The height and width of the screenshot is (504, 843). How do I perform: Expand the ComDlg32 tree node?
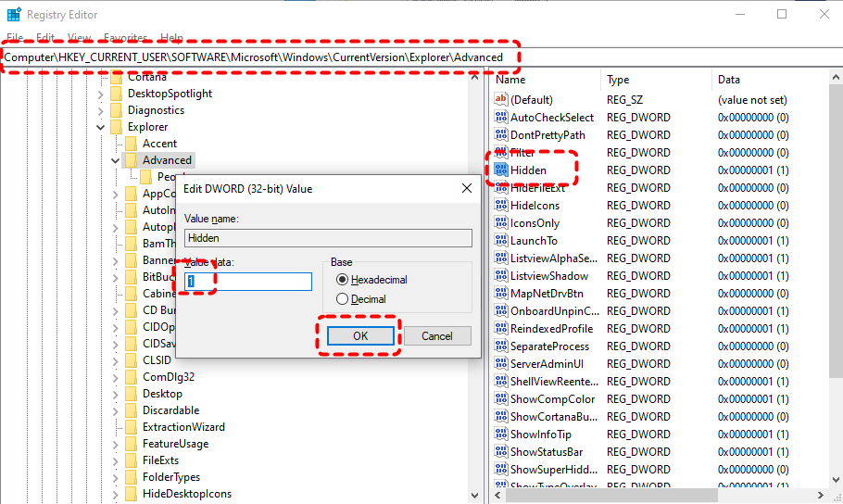[116, 377]
